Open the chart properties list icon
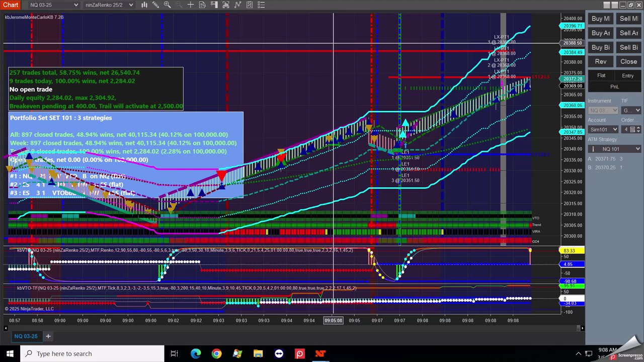Viewport: 644px width, 362px height. coord(261,5)
